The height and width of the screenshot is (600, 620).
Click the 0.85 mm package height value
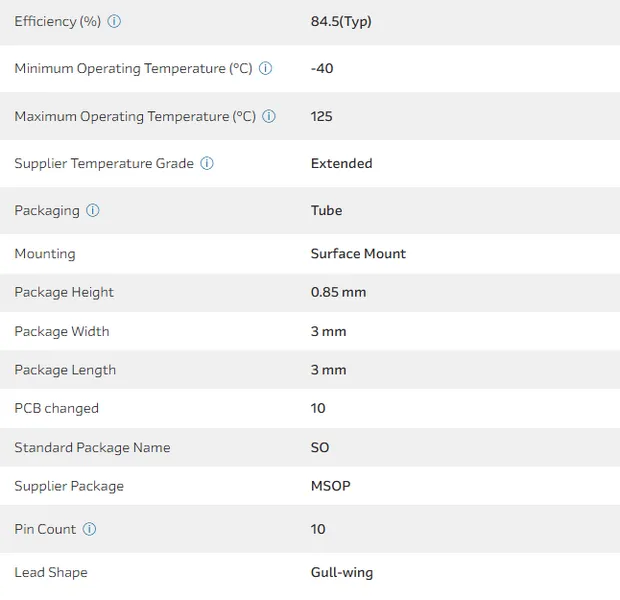pos(338,292)
